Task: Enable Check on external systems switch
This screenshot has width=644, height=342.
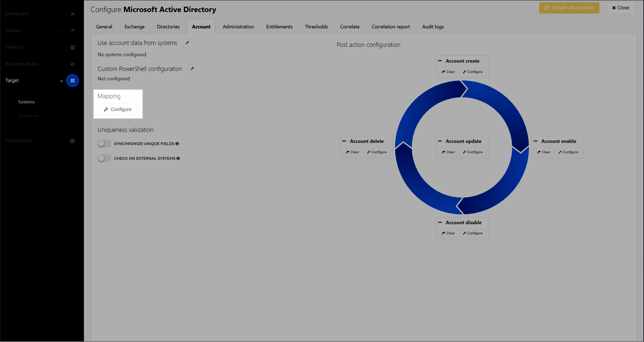Action: (104, 158)
